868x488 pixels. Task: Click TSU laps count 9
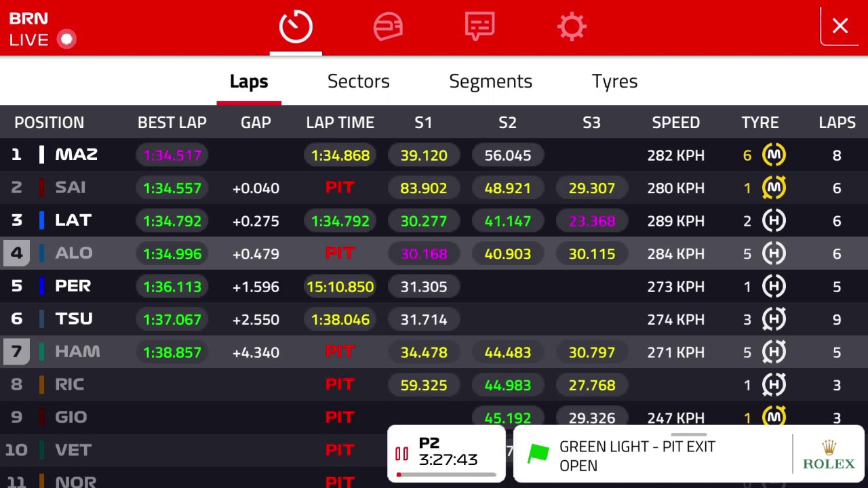click(x=837, y=319)
